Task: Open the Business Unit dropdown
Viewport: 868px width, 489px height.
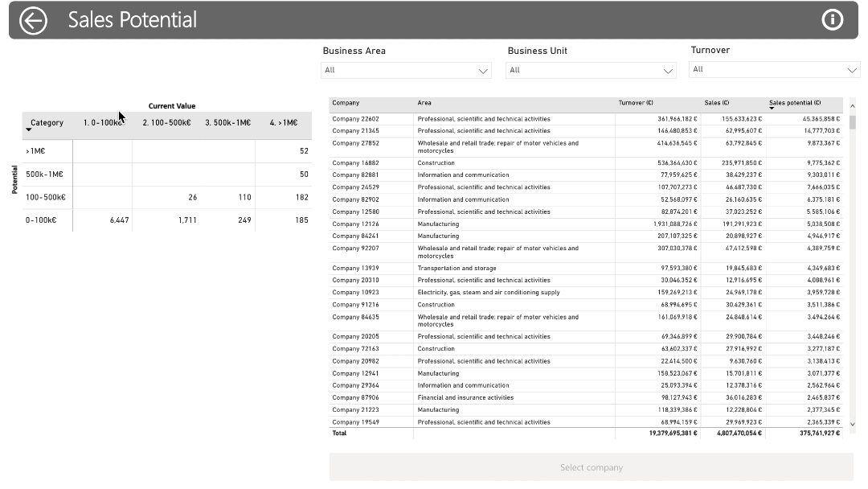Action: coord(591,70)
